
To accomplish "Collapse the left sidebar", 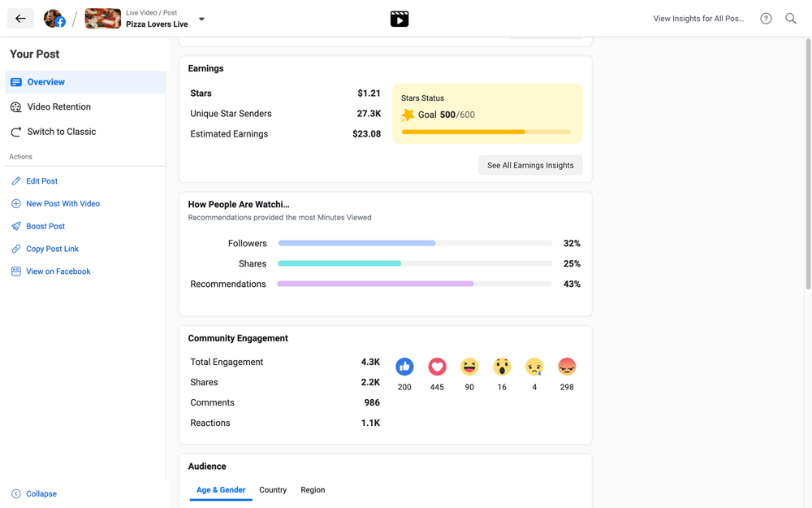I will point(34,493).
